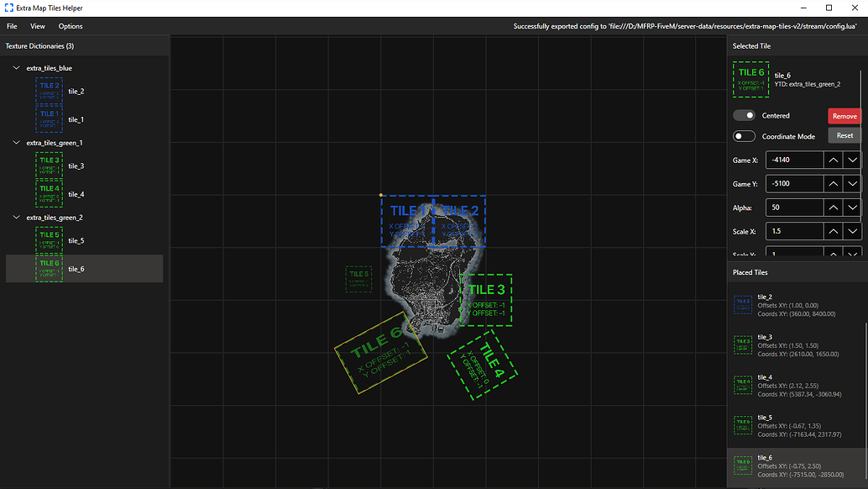Viewport: 868px width, 489px height.
Task: Click the tile_4 label in the tree
Action: [76, 194]
